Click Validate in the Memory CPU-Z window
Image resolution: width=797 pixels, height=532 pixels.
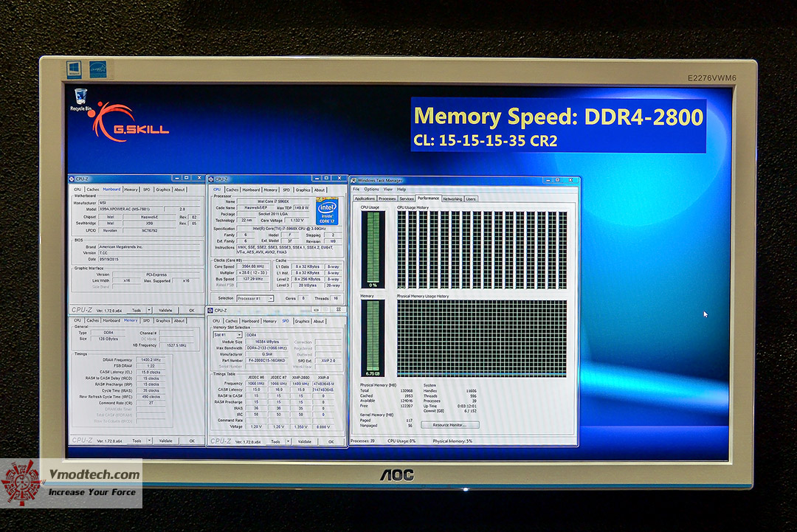(x=166, y=441)
